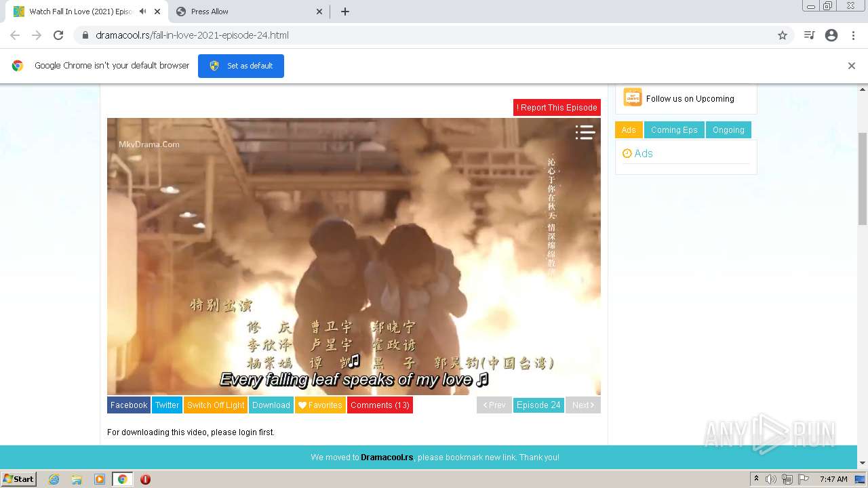868x488 pixels.
Task: Click the login link for downloading
Action: [248, 432]
